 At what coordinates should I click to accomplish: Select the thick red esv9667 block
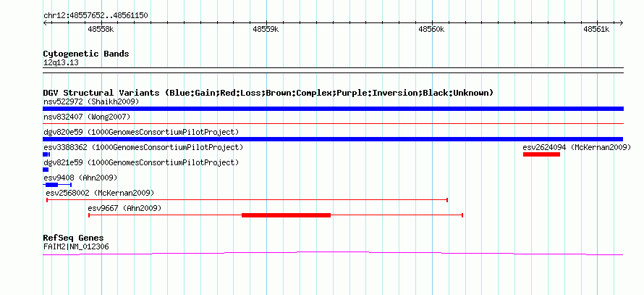coord(287,215)
